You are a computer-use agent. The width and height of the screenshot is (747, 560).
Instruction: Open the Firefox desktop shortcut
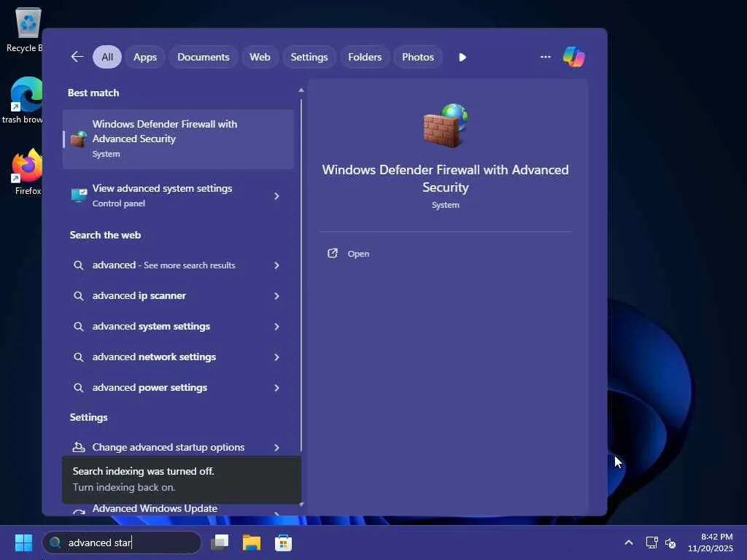pyautogui.click(x=27, y=172)
